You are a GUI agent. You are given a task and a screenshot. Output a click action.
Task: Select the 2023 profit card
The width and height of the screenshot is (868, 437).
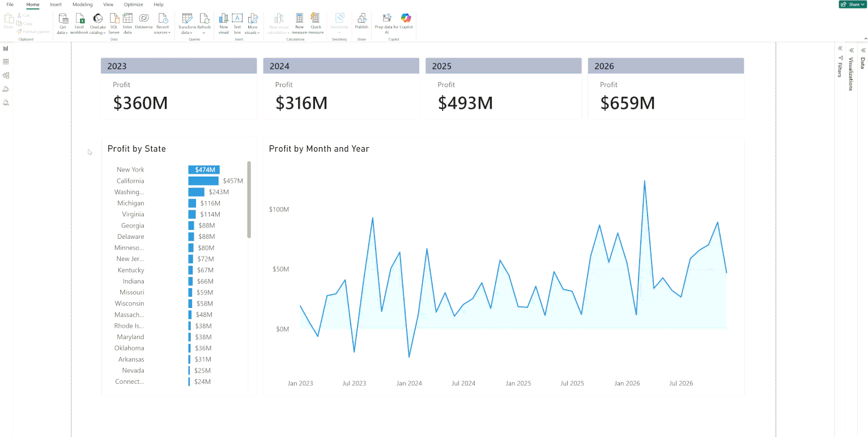pyautogui.click(x=178, y=88)
